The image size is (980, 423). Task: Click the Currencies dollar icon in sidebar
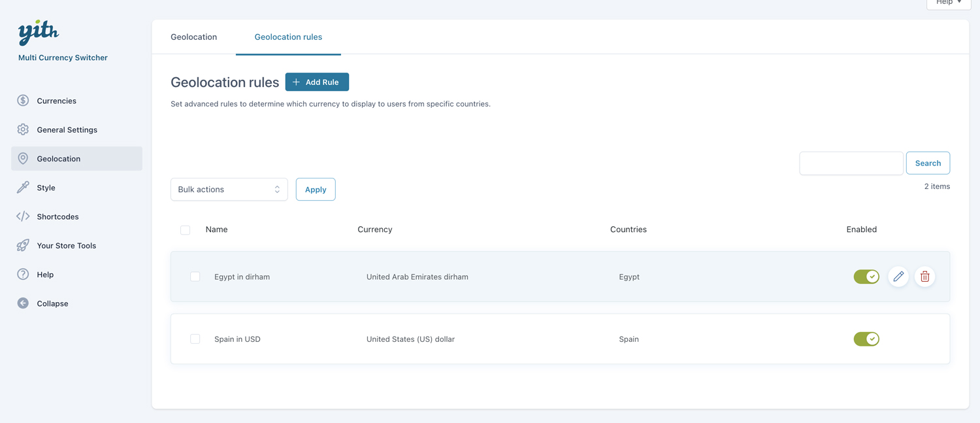point(23,101)
